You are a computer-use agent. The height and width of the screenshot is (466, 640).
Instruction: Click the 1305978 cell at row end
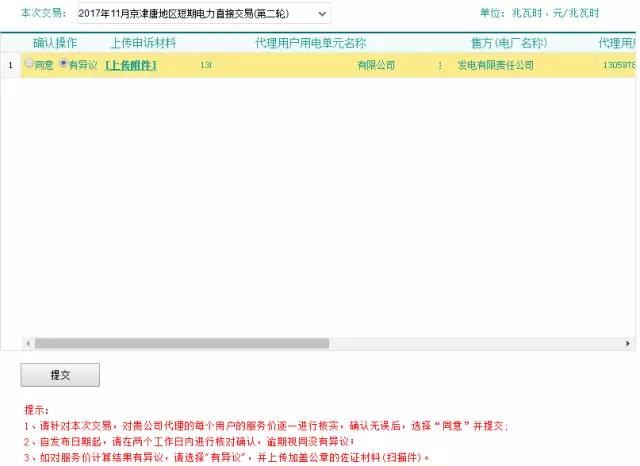click(x=619, y=65)
